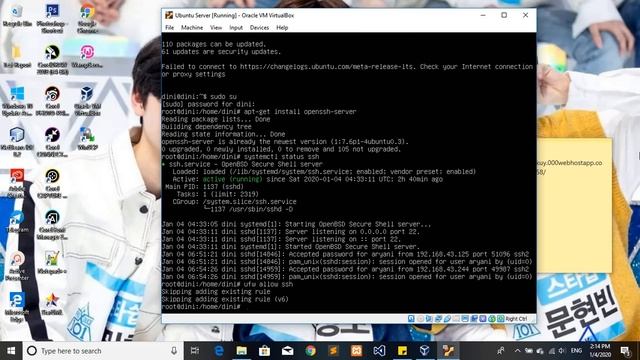640x360 pixels.
Task: Select the Photoshop shortcut on desktop
Action: 52,18
